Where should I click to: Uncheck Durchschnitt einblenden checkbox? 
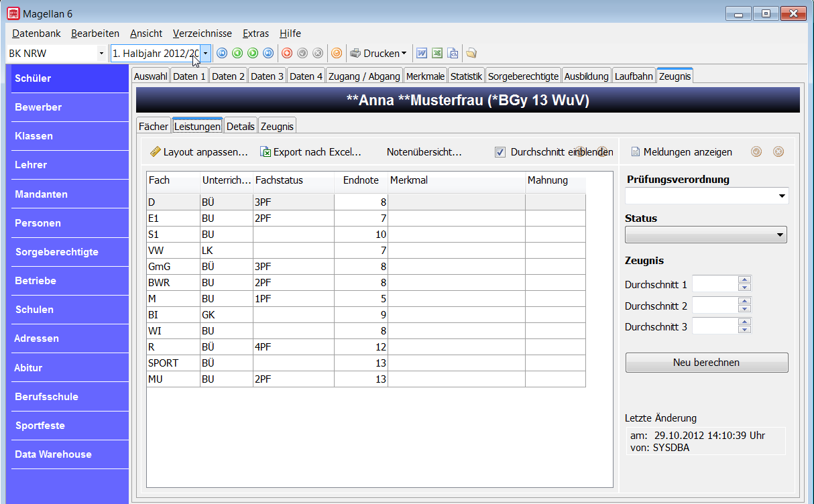click(500, 152)
